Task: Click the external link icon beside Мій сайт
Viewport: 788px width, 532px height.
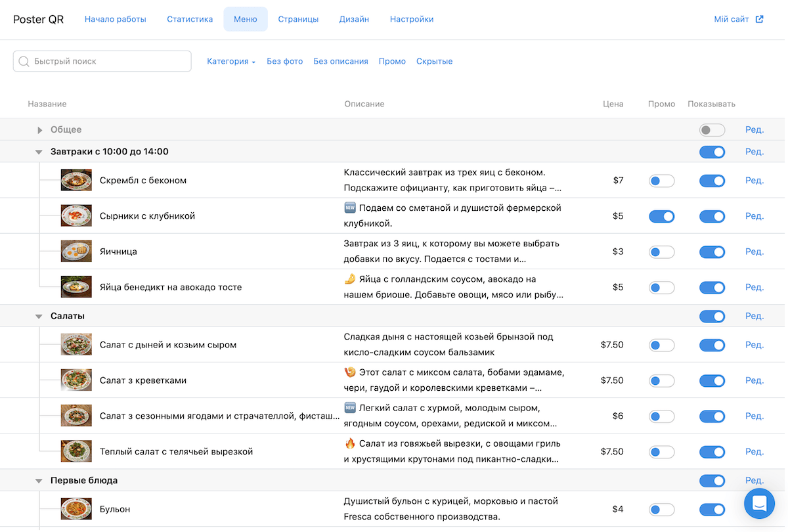Action: 760,20
